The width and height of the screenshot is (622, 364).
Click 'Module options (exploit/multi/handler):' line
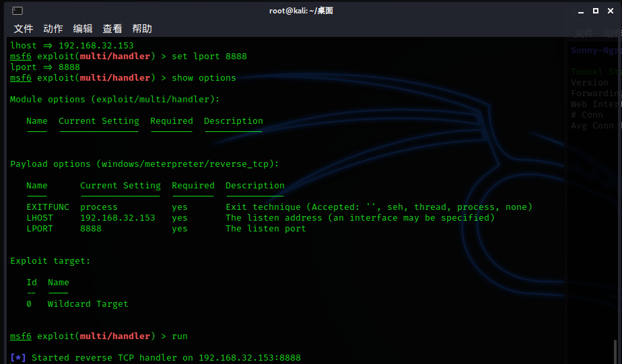(x=114, y=100)
